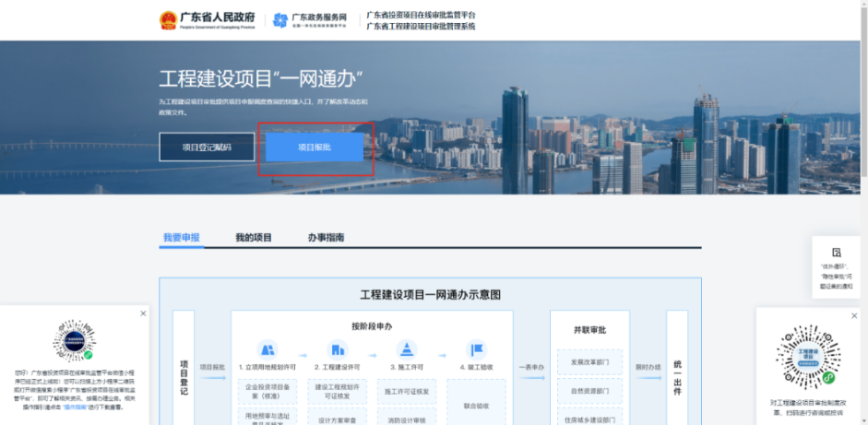868x425 pixels.
Task: Click the 工程建设许可 stage icon
Action: [338, 349]
